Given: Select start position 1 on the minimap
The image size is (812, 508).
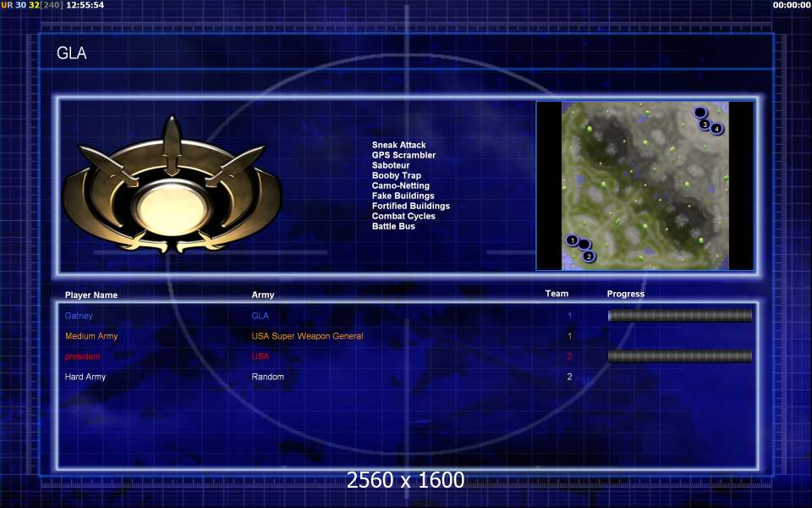Looking at the screenshot, I should (x=572, y=240).
